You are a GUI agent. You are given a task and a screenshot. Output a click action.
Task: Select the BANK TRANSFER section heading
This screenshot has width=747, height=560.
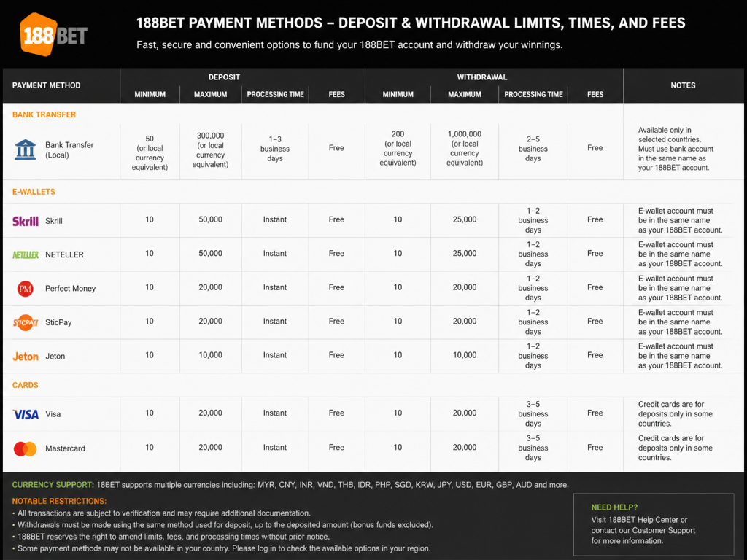click(44, 114)
